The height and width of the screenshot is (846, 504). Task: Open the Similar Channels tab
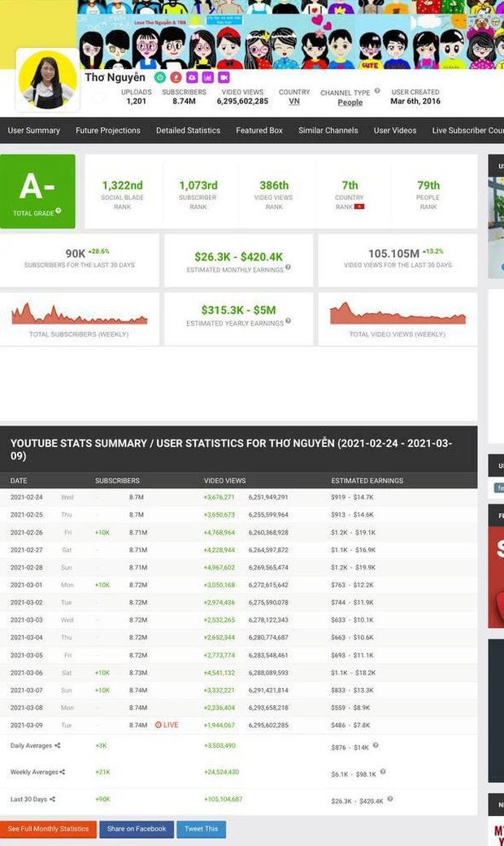[328, 131]
